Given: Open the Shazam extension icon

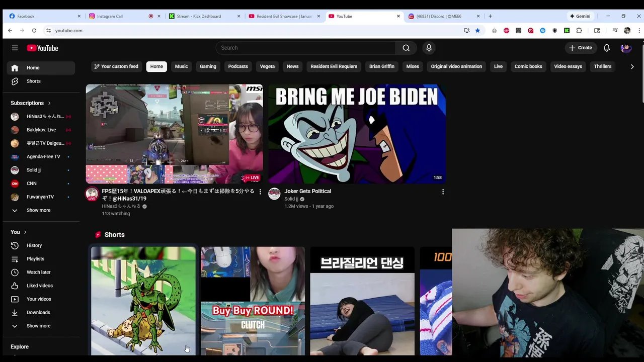Looking at the screenshot, I should (x=542, y=31).
